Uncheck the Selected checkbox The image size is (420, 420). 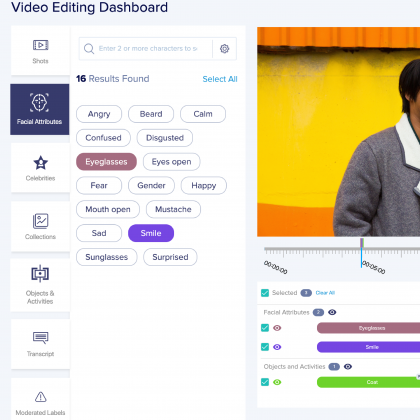point(265,293)
